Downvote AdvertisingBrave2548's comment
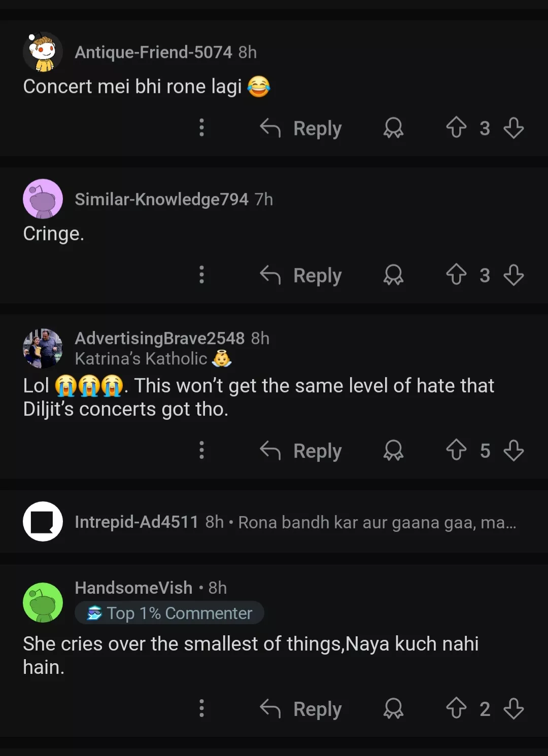Image resolution: width=548 pixels, height=756 pixels. tap(513, 450)
